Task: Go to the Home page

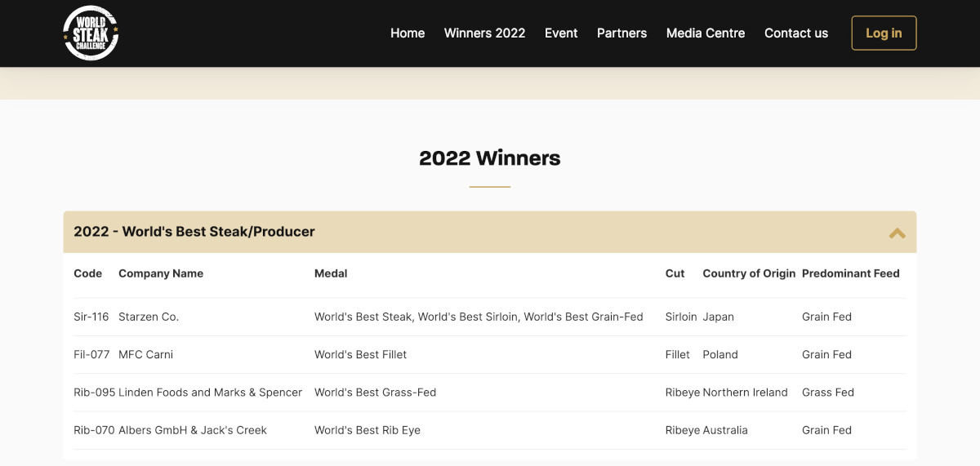Action: (x=408, y=33)
